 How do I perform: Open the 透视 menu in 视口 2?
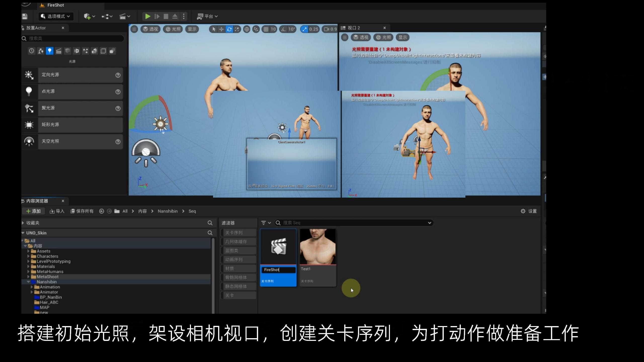click(361, 37)
